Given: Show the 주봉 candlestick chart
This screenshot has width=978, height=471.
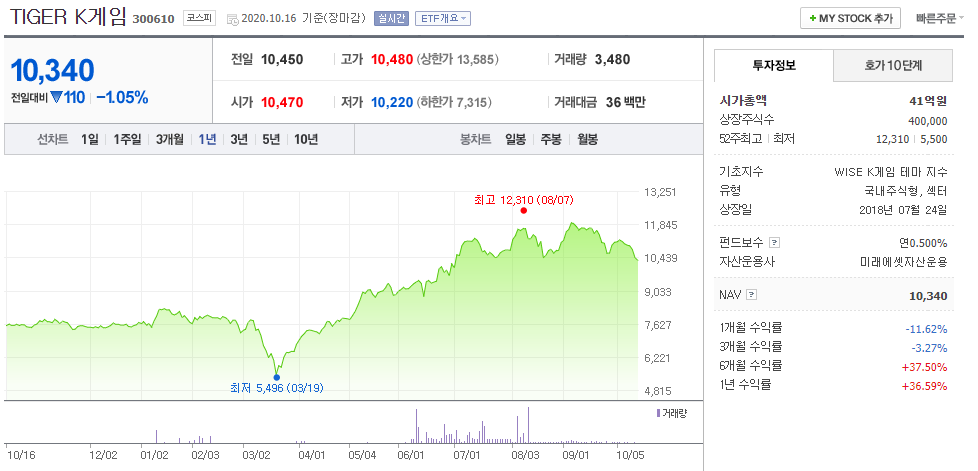Looking at the screenshot, I should [x=551, y=140].
